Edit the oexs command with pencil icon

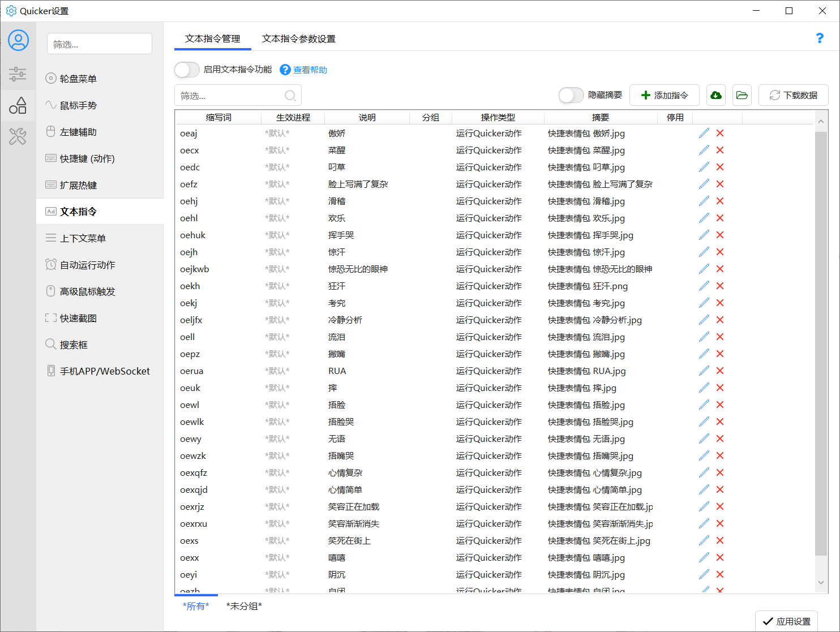704,540
